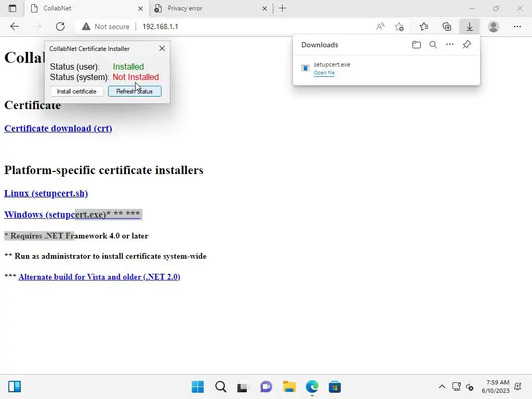The width and height of the screenshot is (532, 399).
Task: Open network status tray icon
Action: [x=456, y=387]
